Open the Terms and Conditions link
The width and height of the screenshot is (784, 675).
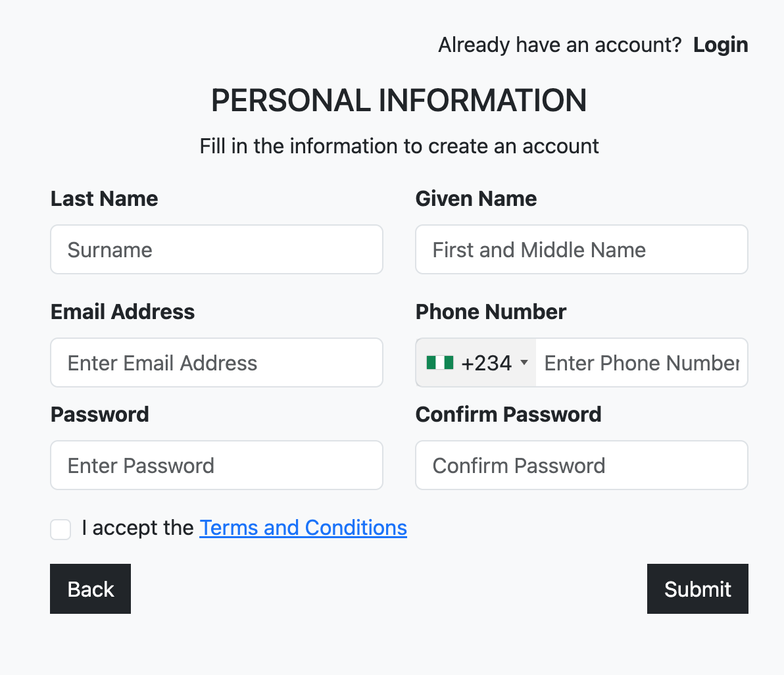(x=303, y=528)
